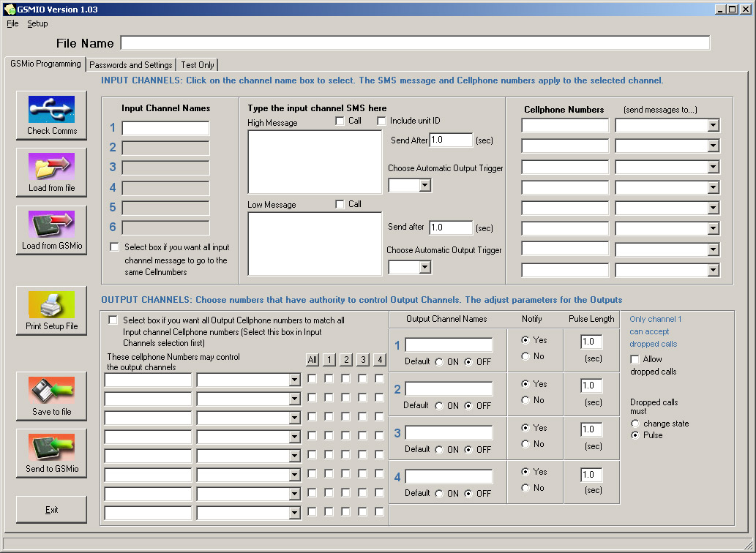Set output channel 1 default to ON

point(439,361)
